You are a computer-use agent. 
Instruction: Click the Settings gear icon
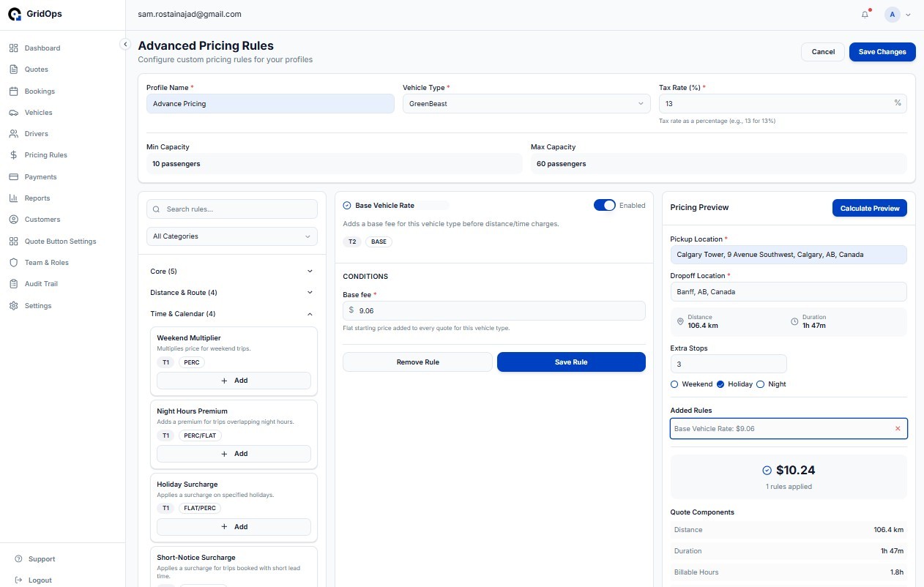(x=13, y=306)
